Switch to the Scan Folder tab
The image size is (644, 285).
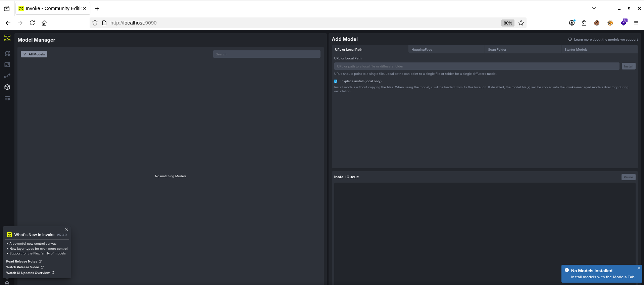(523, 49)
